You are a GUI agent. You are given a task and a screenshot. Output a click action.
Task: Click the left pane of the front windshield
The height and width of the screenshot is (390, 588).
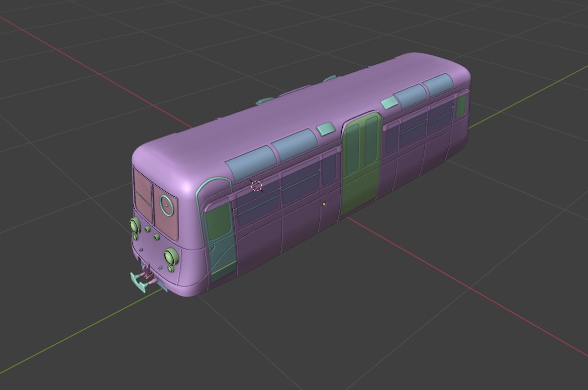pyautogui.click(x=143, y=195)
